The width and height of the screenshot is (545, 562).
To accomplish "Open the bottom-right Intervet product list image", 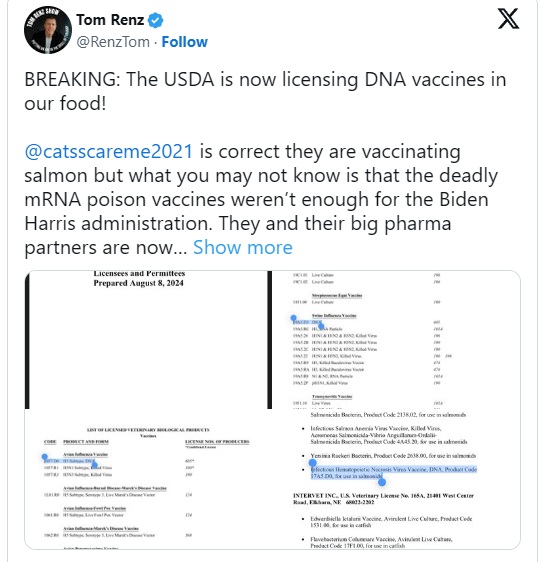I will 396,479.
